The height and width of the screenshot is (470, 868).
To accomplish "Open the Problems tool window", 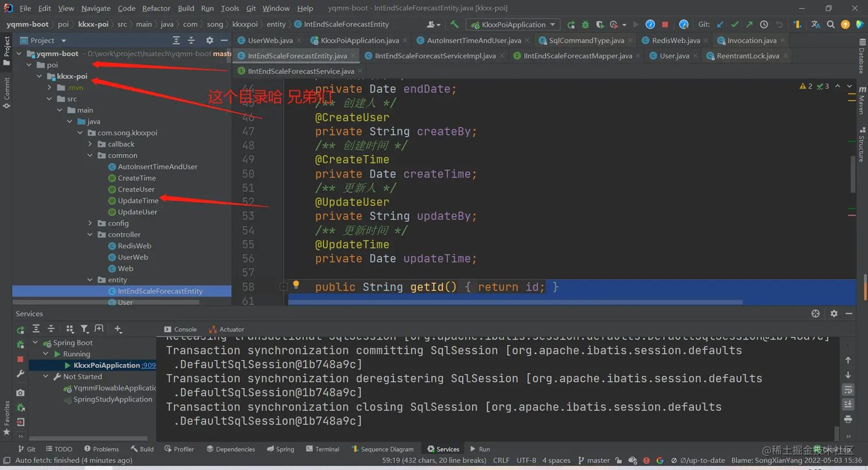I will pos(102,449).
